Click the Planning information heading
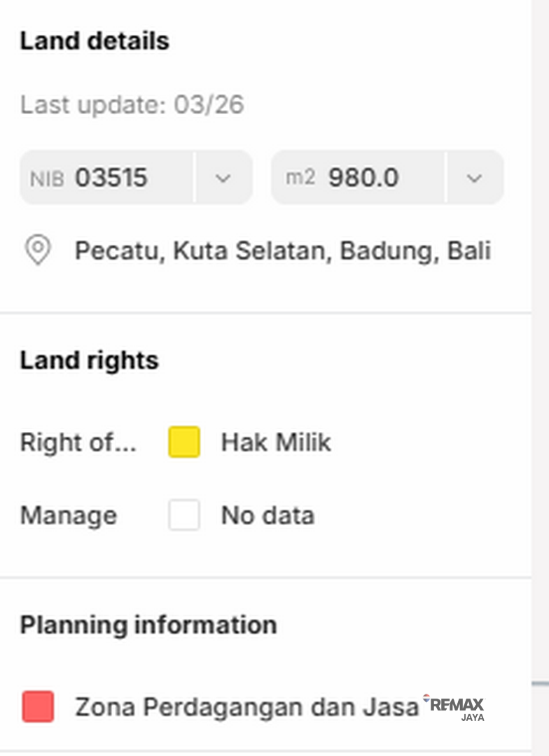This screenshot has width=549, height=756. coord(148,624)
